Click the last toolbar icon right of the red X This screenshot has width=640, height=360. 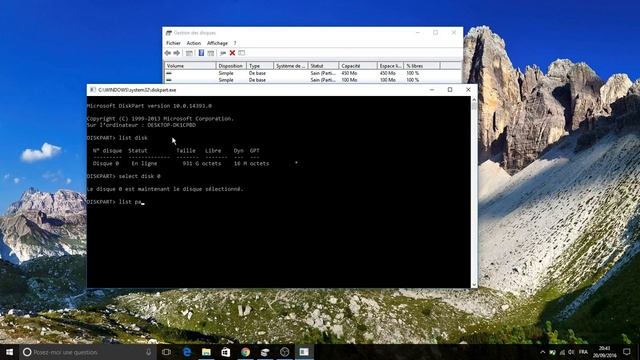point(242,53)
